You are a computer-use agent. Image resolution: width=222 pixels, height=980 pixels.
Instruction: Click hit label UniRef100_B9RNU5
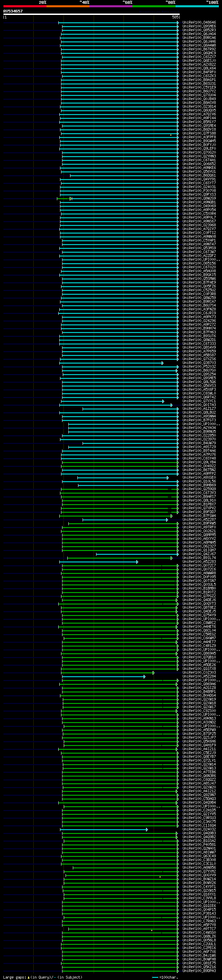199,431
